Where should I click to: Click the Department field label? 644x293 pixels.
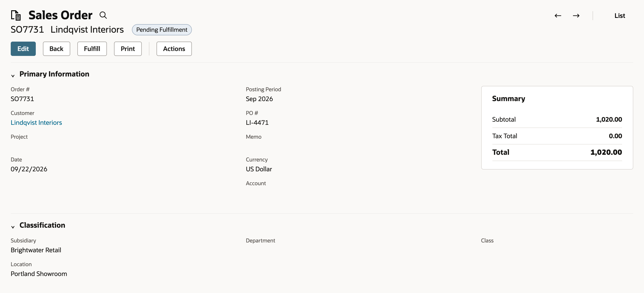click(x=260, y=240)
